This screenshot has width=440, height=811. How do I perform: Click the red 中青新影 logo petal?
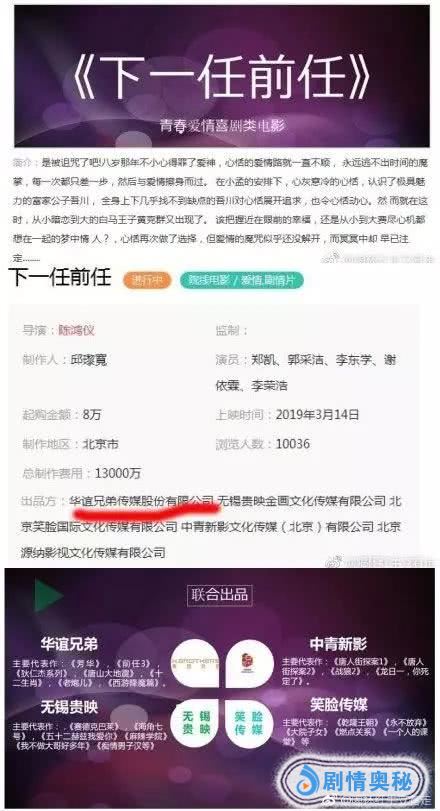point(250,663)
